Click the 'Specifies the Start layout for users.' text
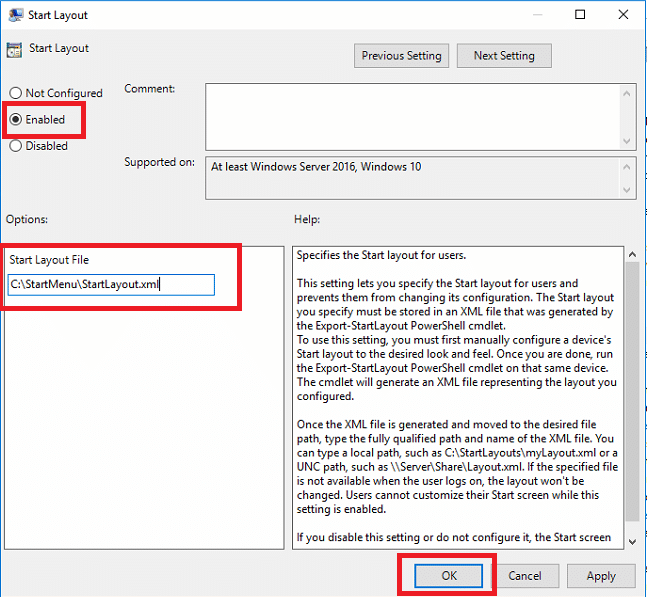This screenshot has width=647, height=599. pyautogui.click(x=381, y=255)
